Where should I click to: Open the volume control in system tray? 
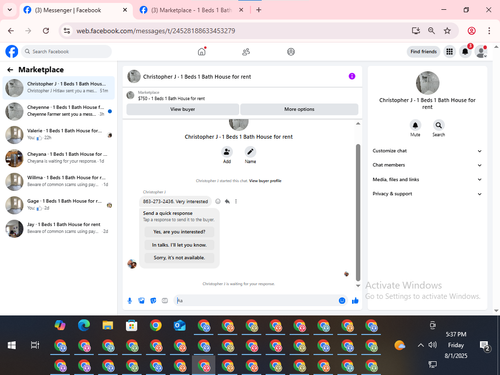click(x=433, y=345)
